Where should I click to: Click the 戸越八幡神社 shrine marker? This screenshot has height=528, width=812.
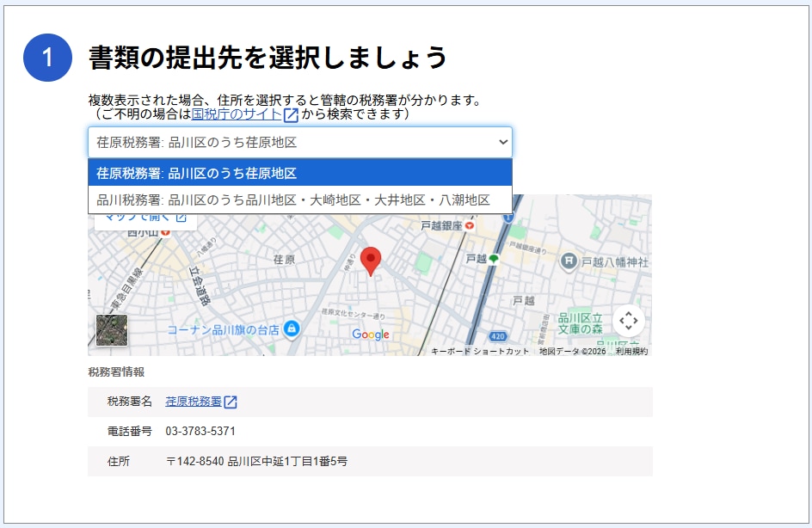click(568, 261)
